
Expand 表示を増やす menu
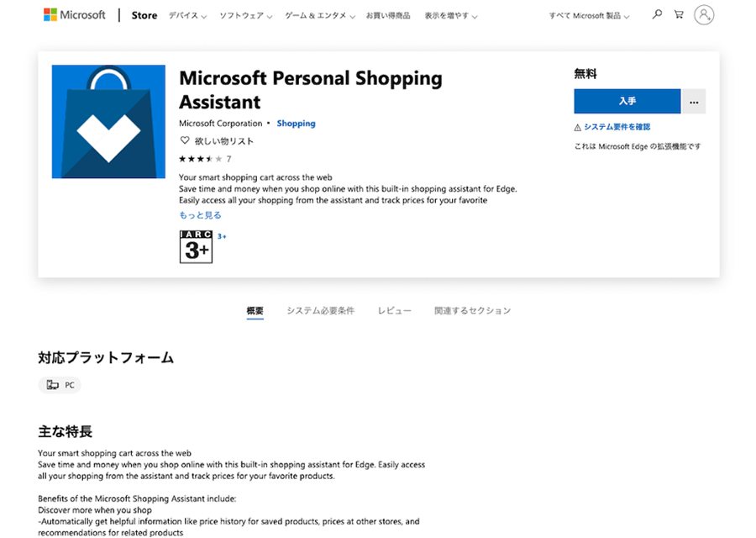[451, 16]
